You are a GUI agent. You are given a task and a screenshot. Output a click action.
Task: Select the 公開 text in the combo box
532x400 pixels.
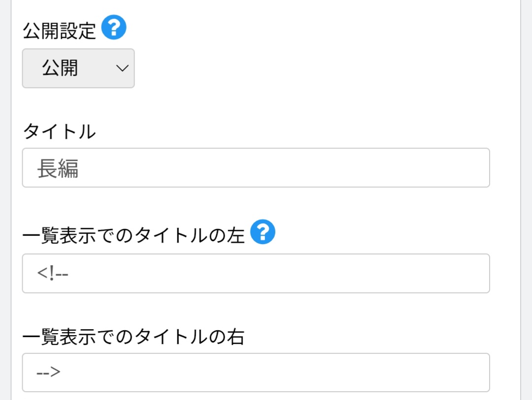coord(60,68)
